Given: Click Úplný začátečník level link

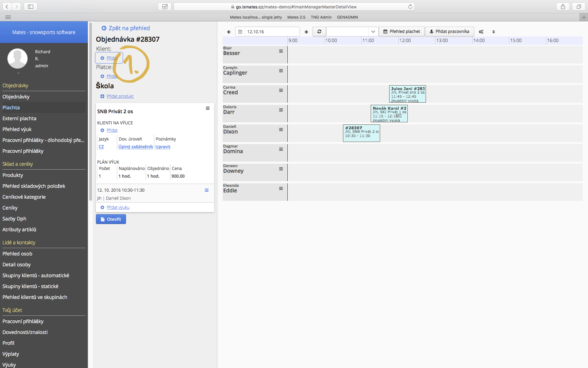Looking at the screenshot, I should (135, 147).
